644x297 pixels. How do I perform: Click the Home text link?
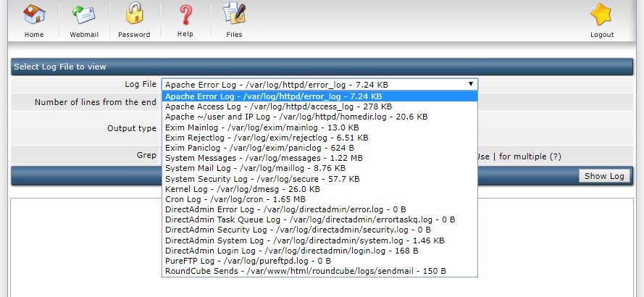click(x=34, y=35)
